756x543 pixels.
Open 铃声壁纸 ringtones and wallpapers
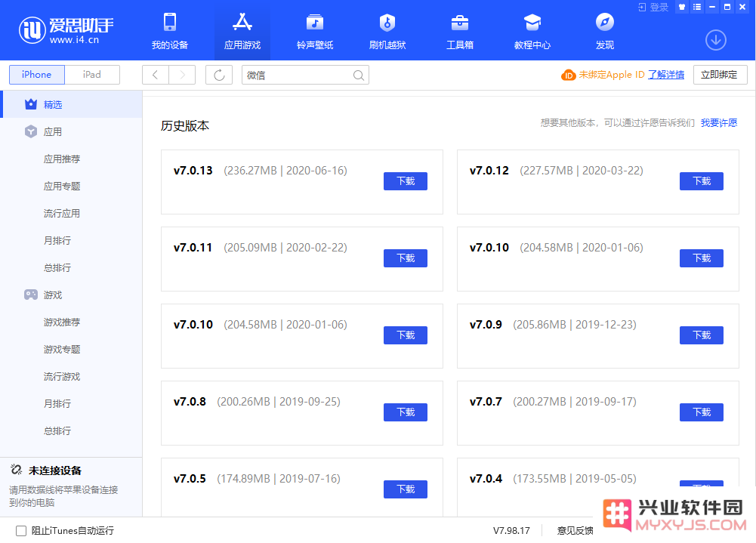tap(315, 31)
